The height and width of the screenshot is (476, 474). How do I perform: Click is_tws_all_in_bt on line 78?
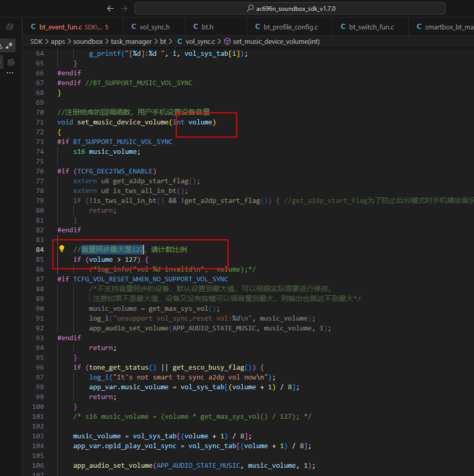pos(145,191)
